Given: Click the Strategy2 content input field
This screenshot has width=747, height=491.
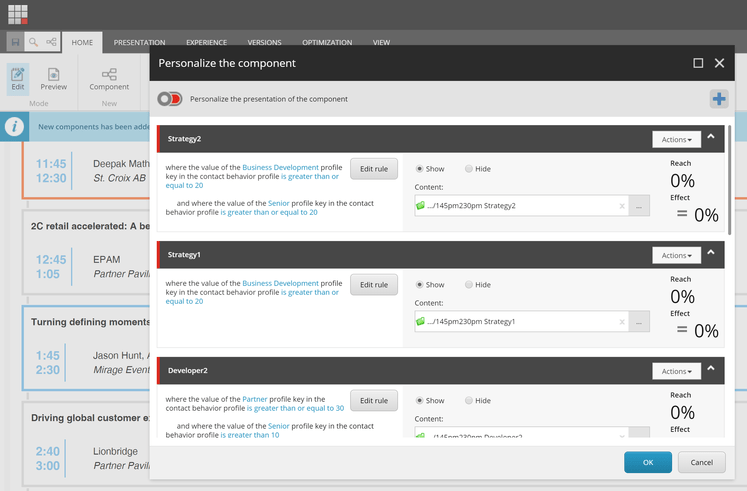Looking at the screenshot, I should tap(522, 206).
